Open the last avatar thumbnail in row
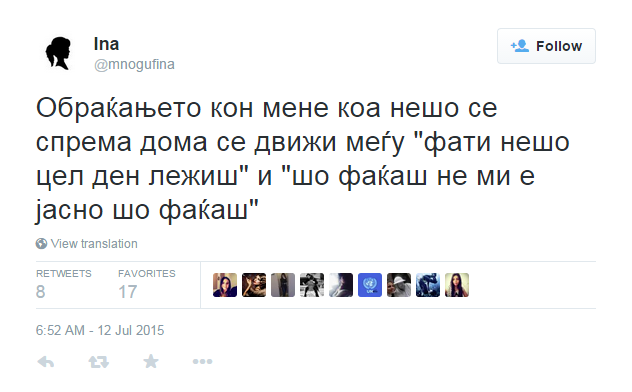Image resolution: width=632 pixels, height=392 pixels. (457, 285)
